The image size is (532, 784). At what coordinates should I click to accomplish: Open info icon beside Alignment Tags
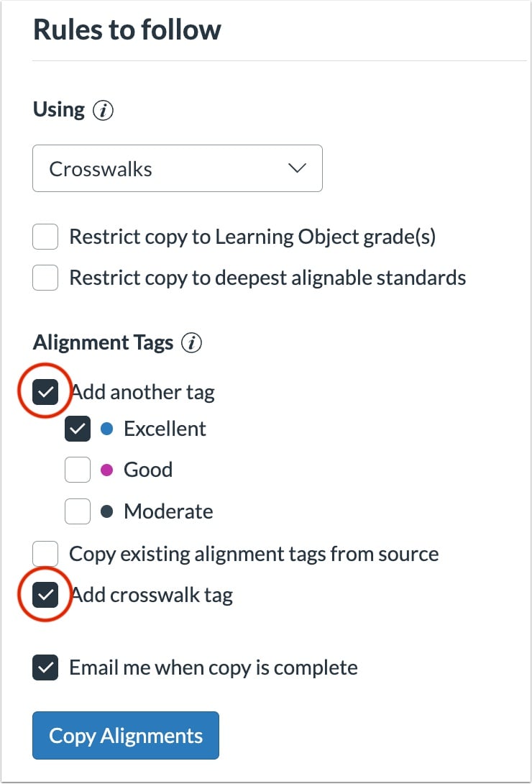(191, 343)
